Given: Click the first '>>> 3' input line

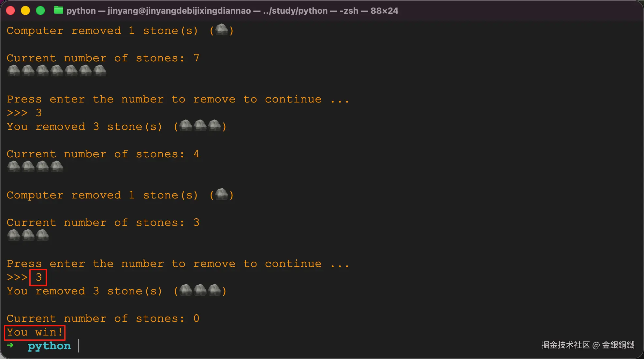Looking at the screenshot, I should coord(24,113).
